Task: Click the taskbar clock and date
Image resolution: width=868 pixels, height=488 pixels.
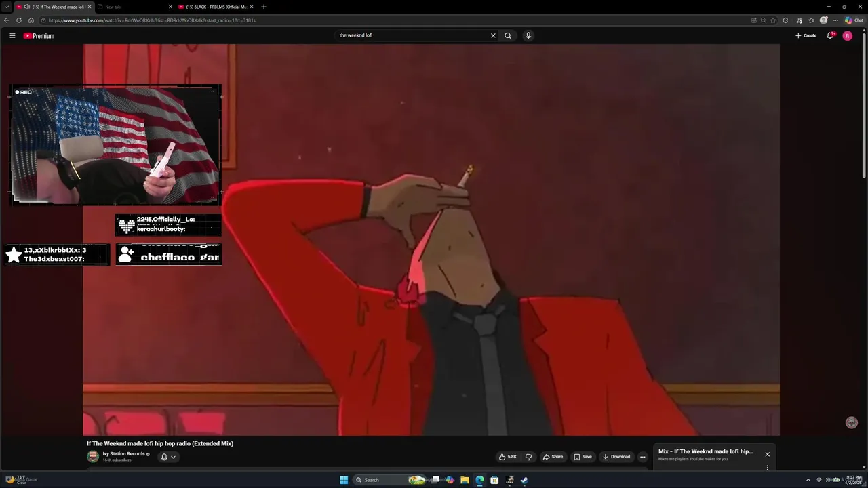Action: [x=854, y=480]
